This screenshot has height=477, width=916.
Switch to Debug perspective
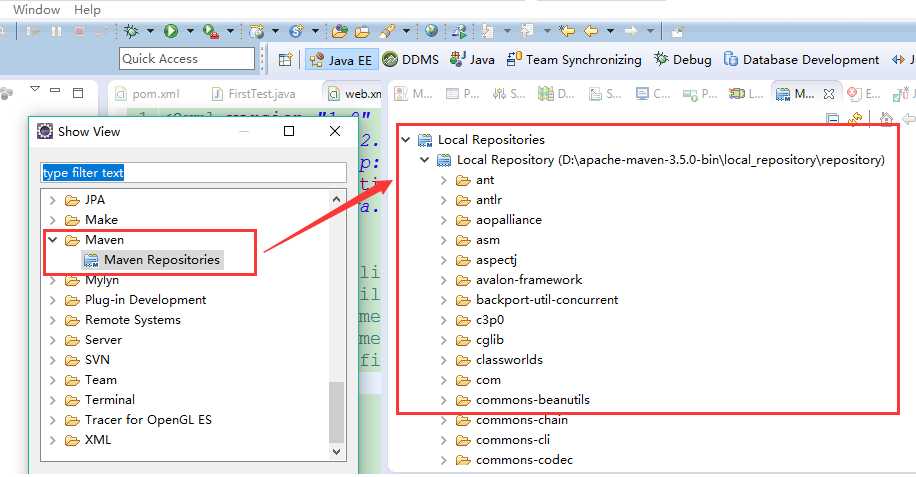683,60
